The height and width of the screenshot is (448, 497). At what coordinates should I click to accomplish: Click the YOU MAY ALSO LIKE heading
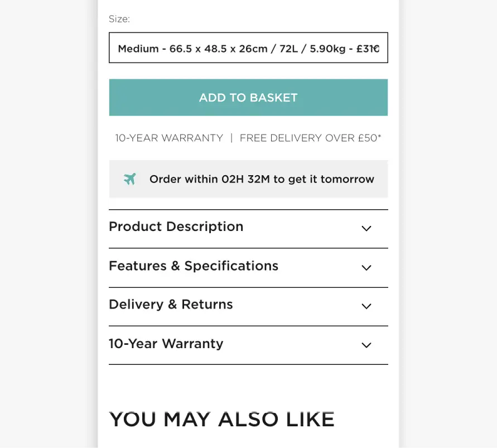click(x=221, y=420)
